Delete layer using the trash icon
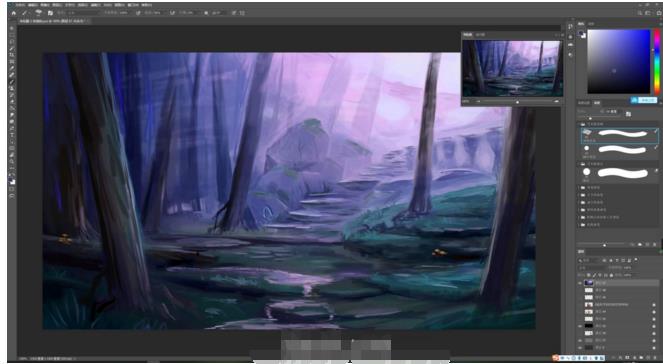This screenshot has width=663, height=364. pos(655,358)
